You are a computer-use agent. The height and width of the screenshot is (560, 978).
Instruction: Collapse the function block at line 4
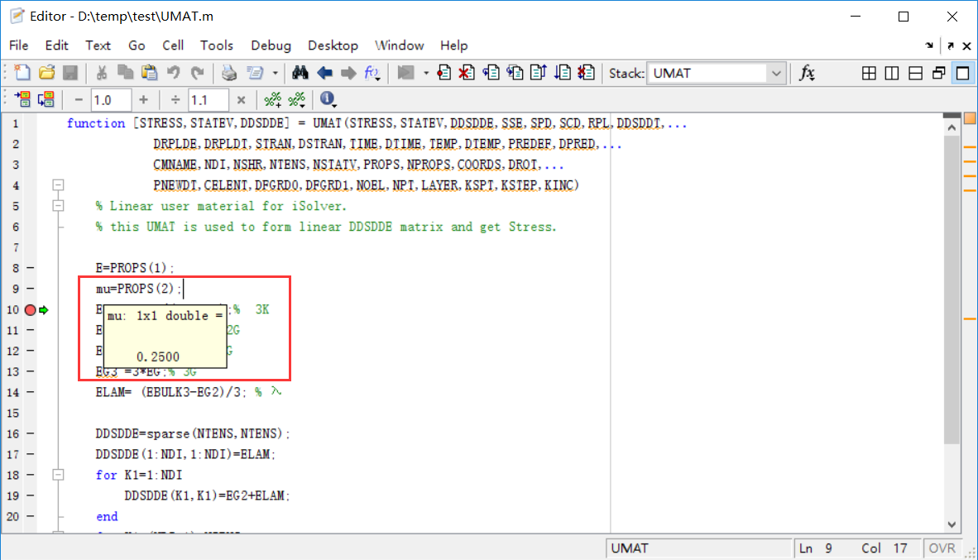58,185
